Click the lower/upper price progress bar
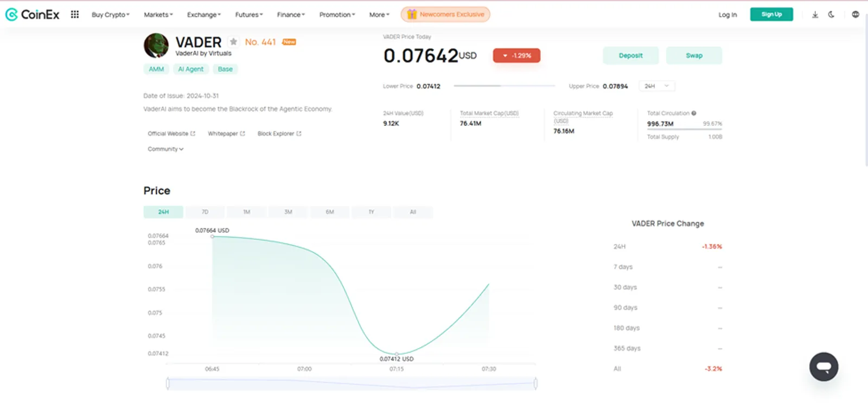 click(x=505, y=86)
